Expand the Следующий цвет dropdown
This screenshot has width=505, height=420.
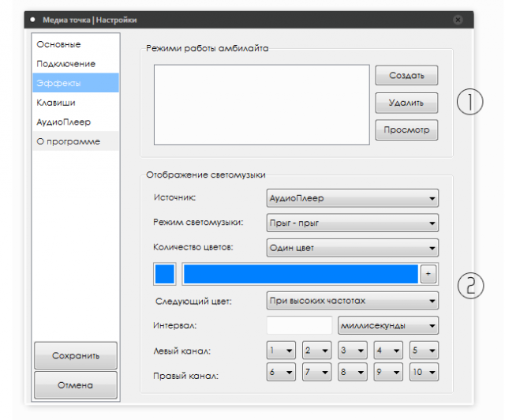(352, 301)
